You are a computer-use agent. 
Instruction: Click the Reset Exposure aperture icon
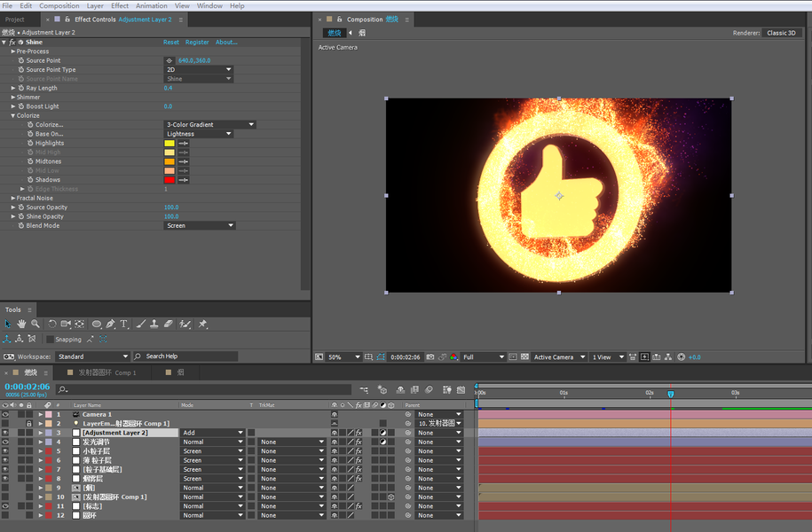pyautogui.click(x=681, y=357)
